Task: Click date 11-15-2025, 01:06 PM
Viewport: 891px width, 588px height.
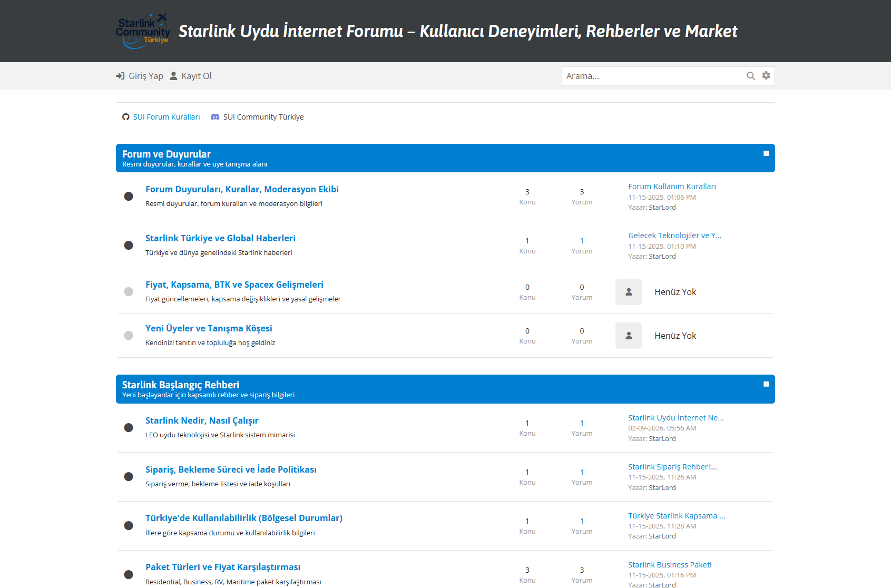Action: pos(662,198)
